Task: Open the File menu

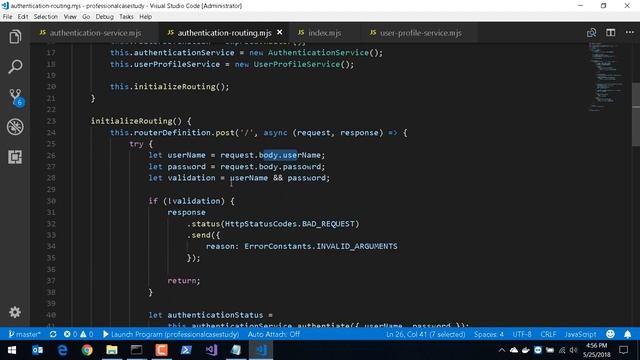Action: click(x=7, y=17)
